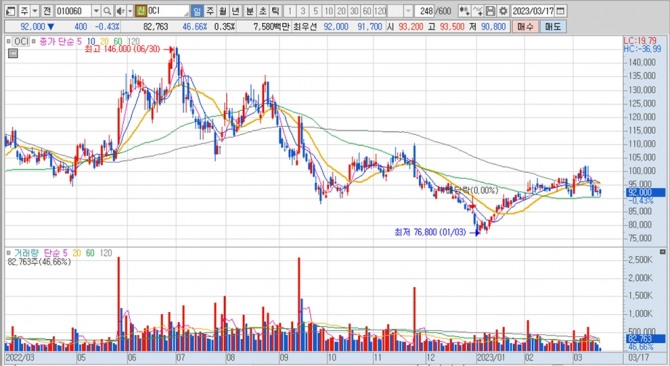Click the speaker sound icon

120,11
